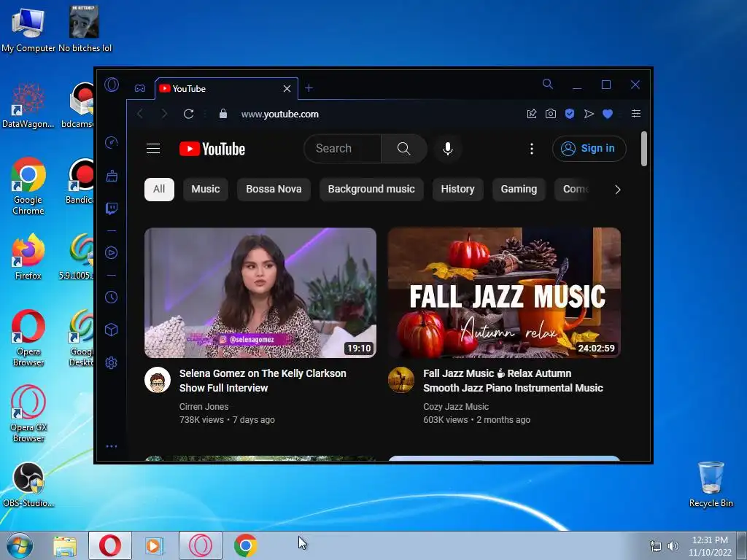Open GX Cleaner in the sidebar
This screenshot has height=560, width=747.
coord(112,176)
